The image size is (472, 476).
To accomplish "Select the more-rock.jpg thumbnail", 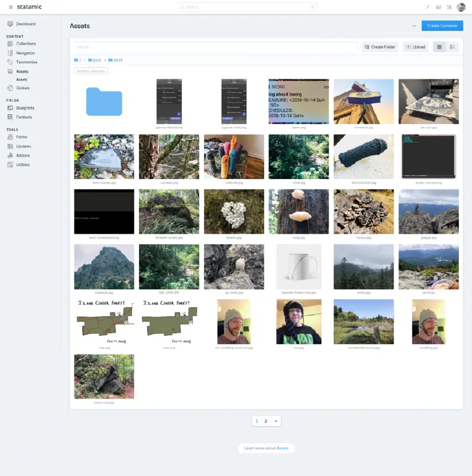I will (x=104, y=377).
